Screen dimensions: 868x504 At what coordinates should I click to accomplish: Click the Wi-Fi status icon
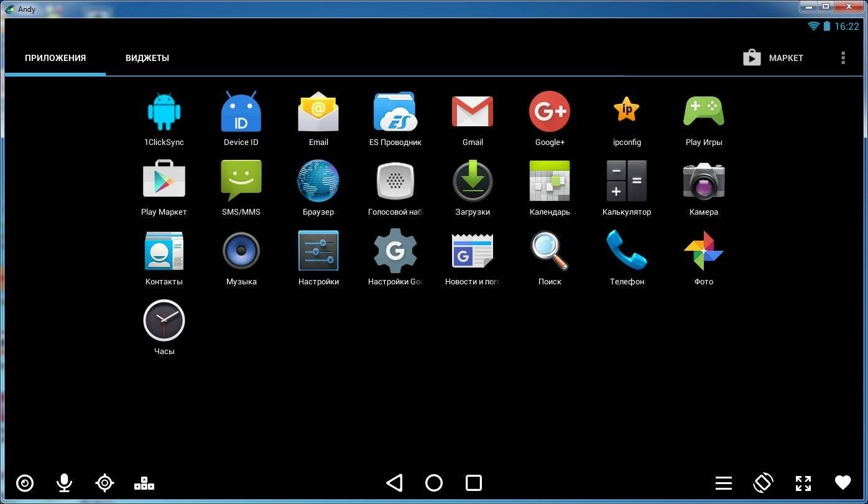813,26
